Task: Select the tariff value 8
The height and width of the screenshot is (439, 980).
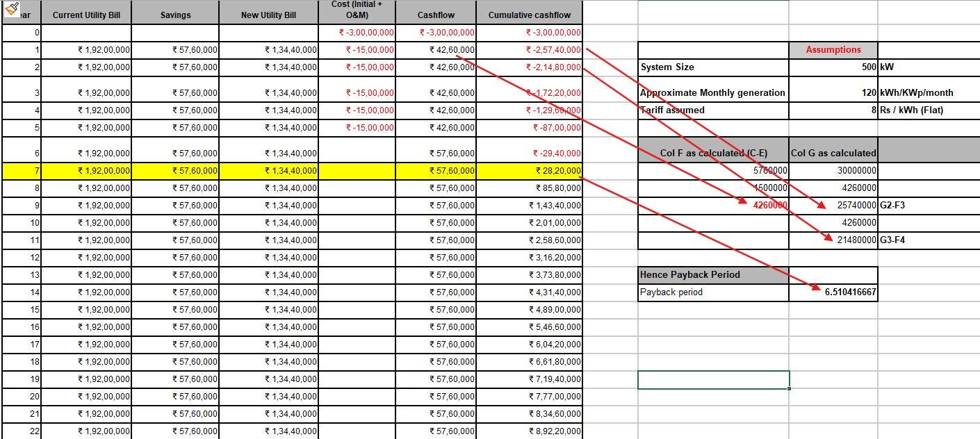Action: (x=833, y=110)
